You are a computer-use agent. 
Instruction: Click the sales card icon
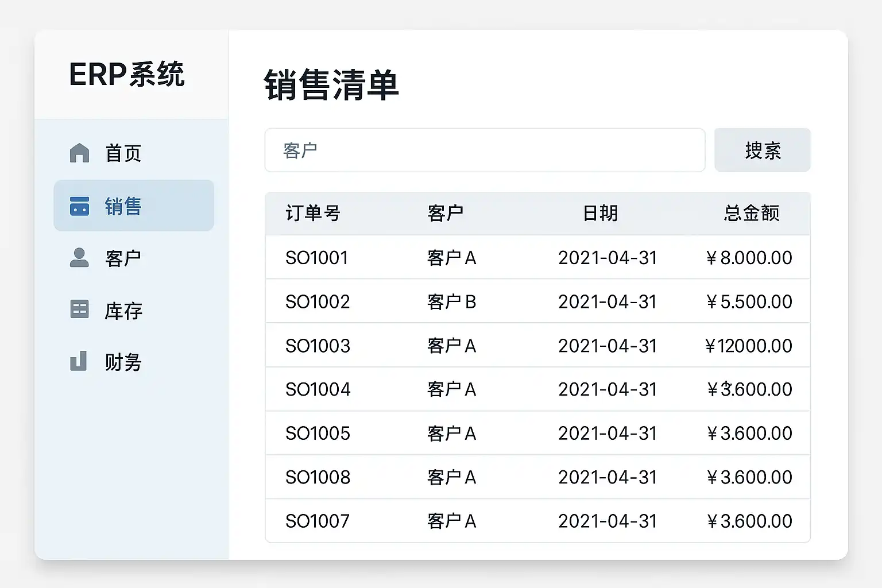(x=79, y=206)
